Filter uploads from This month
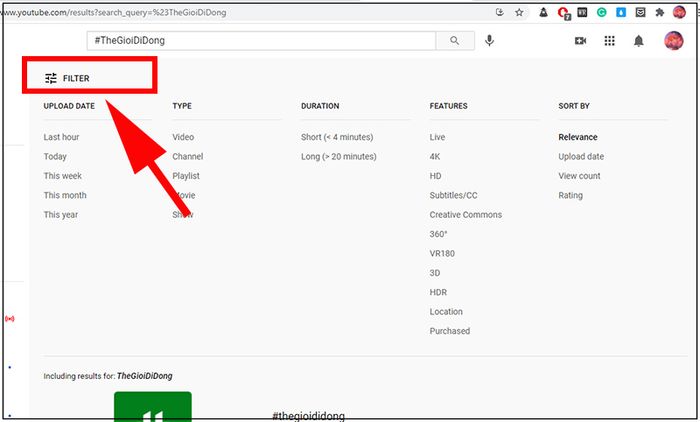The height and width of the screenshot is (422, 700). 65,195
